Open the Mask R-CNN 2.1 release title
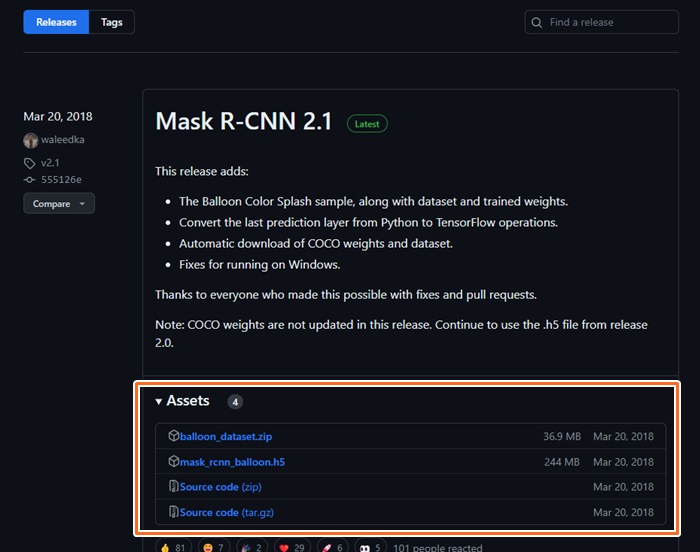Image resolution: width=700 pixels, height=552 pixels. point(244,121)
